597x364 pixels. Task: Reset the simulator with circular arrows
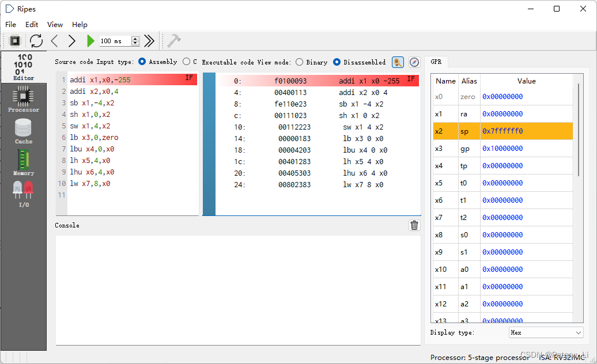[36, 41]
